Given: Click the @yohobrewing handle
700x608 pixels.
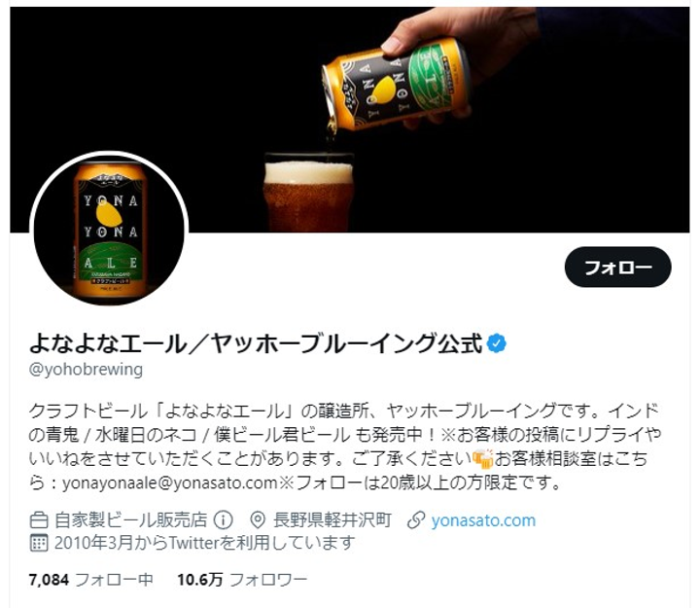Looking at the screenshot, I should point(86,370).
